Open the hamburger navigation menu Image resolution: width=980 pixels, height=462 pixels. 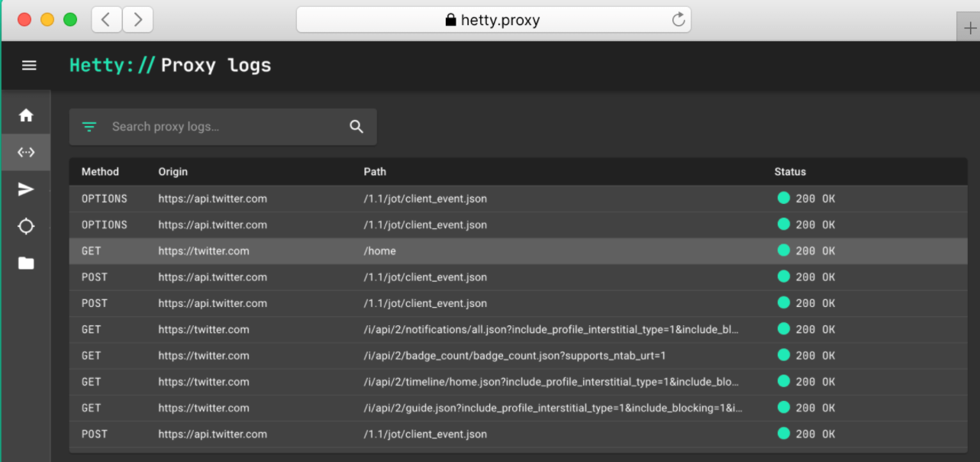29,66
